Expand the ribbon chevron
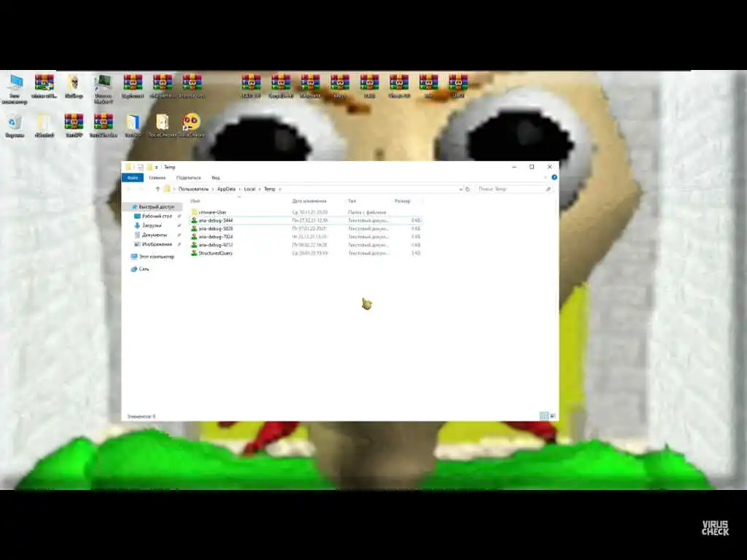The width and height of the screenshot is (747, 560). point(546,177)
